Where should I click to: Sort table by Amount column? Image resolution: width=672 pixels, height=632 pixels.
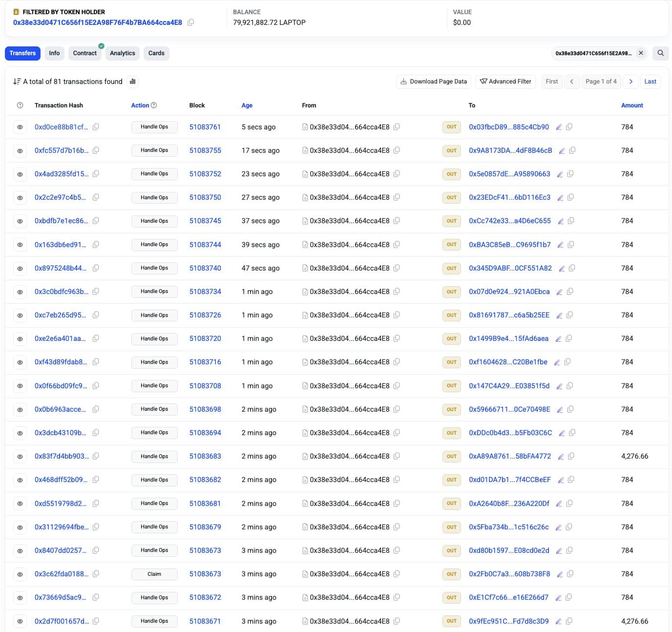point(632,105)
